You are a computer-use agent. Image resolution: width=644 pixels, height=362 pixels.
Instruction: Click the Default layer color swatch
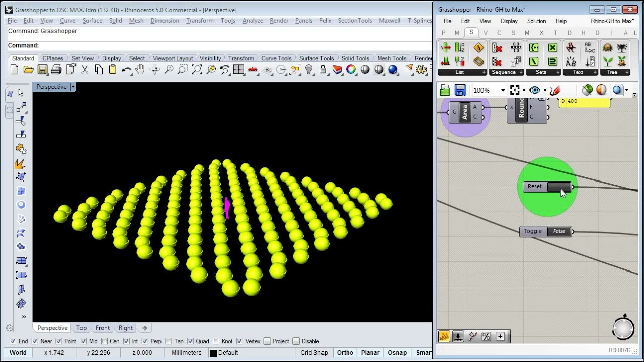(x=213, y=353)
